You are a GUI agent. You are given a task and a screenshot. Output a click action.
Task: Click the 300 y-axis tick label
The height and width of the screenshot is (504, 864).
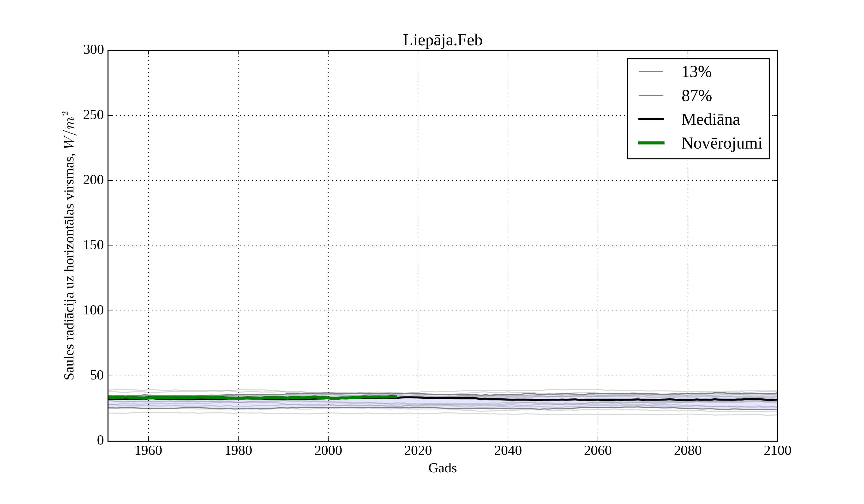click(93, 50)
